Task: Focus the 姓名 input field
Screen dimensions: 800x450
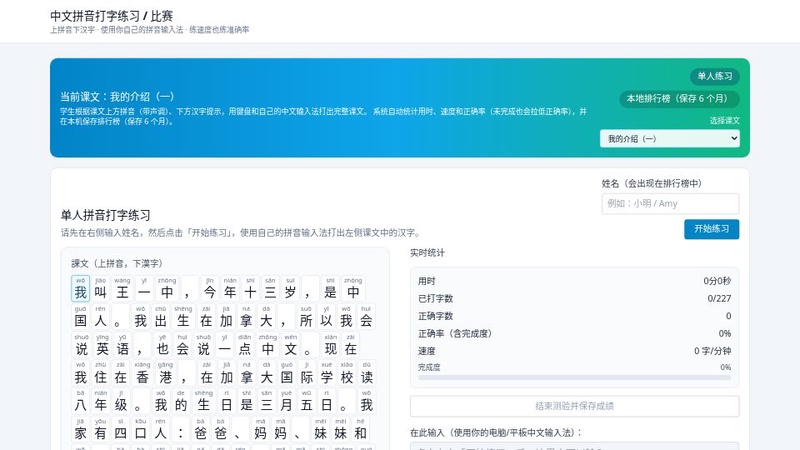Action: pyautogui.click(x=670, y=204)
